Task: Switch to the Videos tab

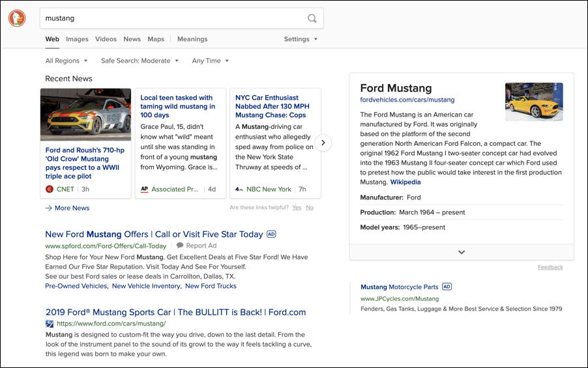Action: pyautogui.click(x=106, y=39)
